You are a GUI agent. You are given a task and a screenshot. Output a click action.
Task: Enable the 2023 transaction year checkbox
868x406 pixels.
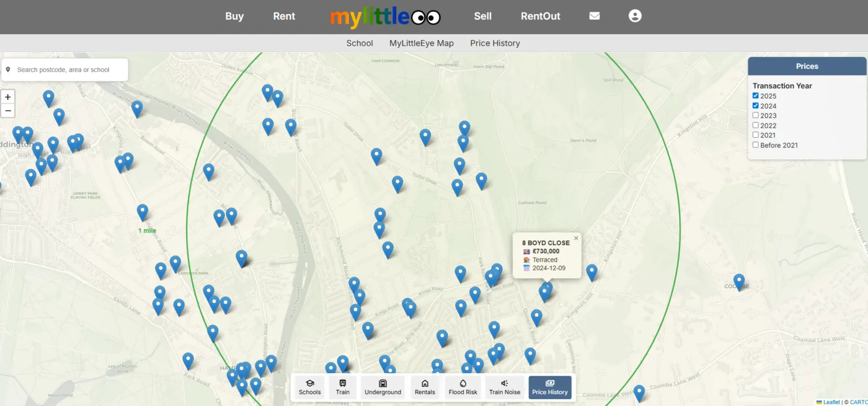pos(755,115)
